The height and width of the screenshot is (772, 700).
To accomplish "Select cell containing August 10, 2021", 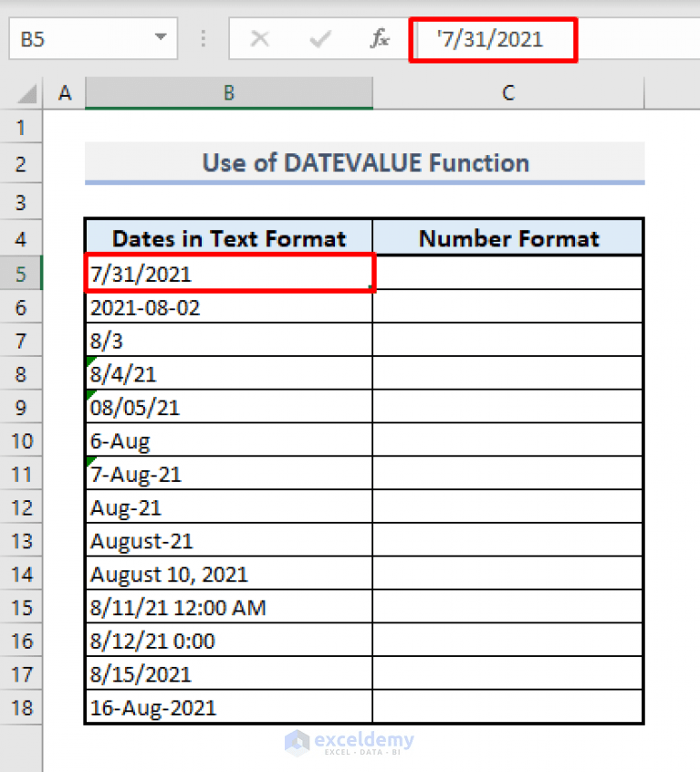I will click(x=229, y=574).
